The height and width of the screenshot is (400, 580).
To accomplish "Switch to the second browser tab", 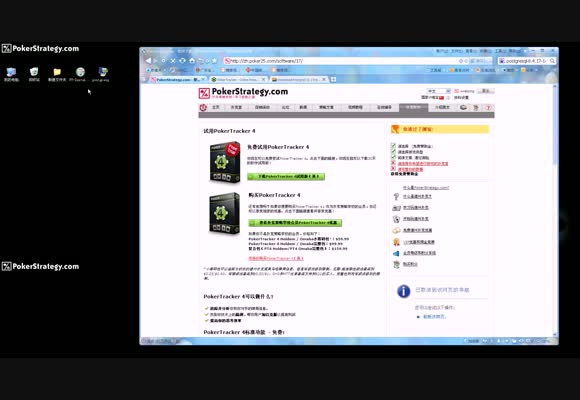I will pos(239,80).
